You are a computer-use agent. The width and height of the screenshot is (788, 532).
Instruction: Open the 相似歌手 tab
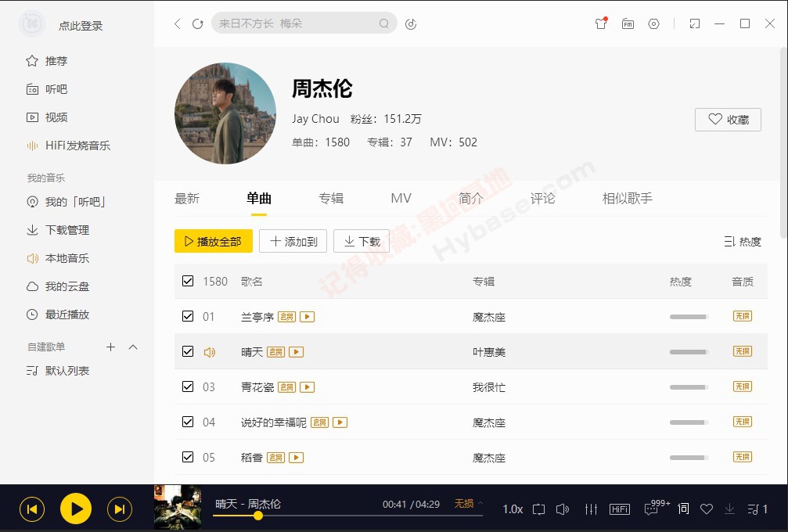point(627,199)
